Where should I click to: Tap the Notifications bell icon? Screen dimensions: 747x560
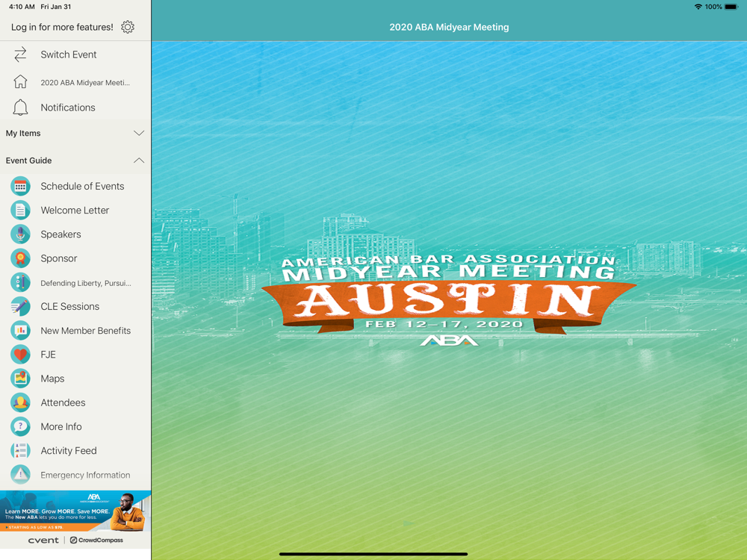[20, 108]
